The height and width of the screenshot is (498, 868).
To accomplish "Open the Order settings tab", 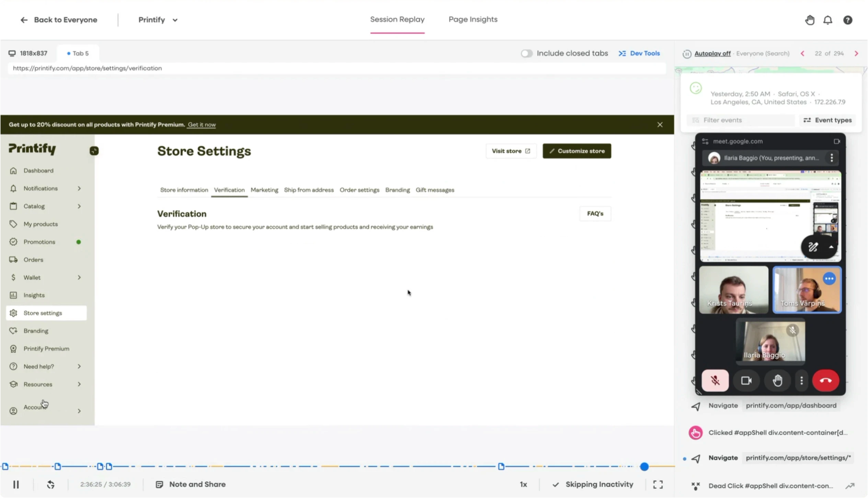I will tap(359, 190).
